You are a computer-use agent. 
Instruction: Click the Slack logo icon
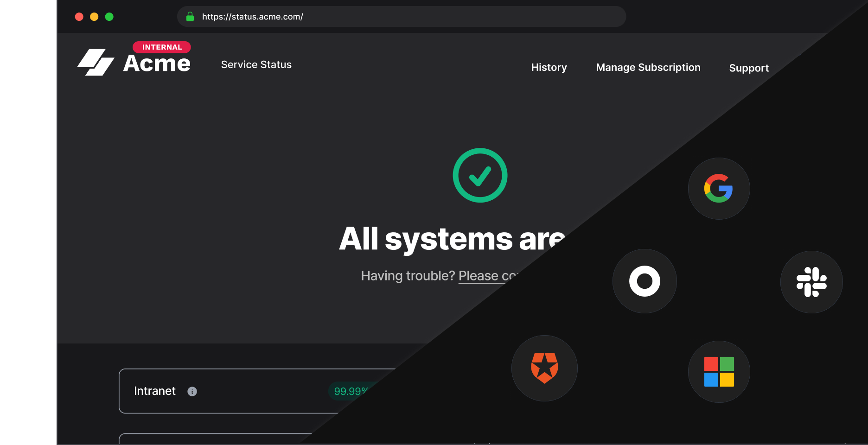point(811,282)
